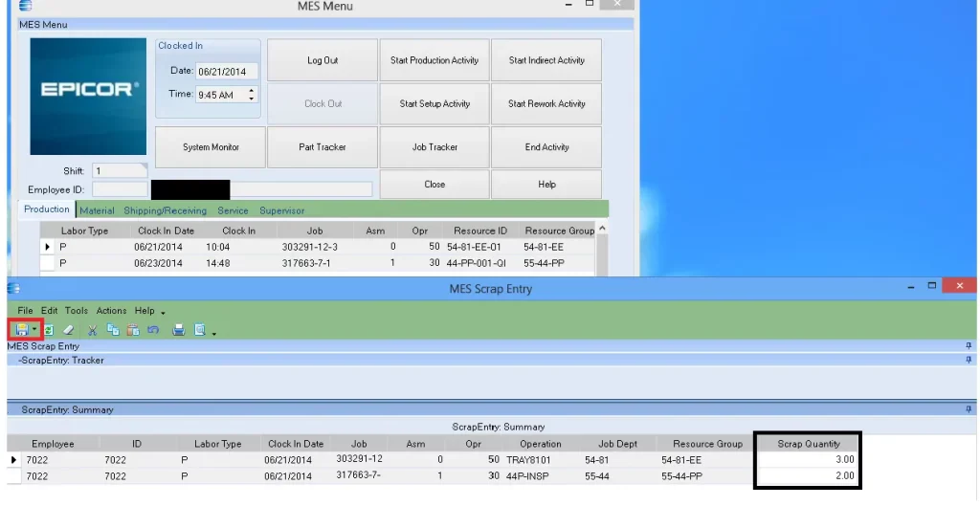Image resolution: width=980 pixels, height=506 pixels.
Task: Click the MES Scrap Entry window title icon
Action: click(13, 288)
